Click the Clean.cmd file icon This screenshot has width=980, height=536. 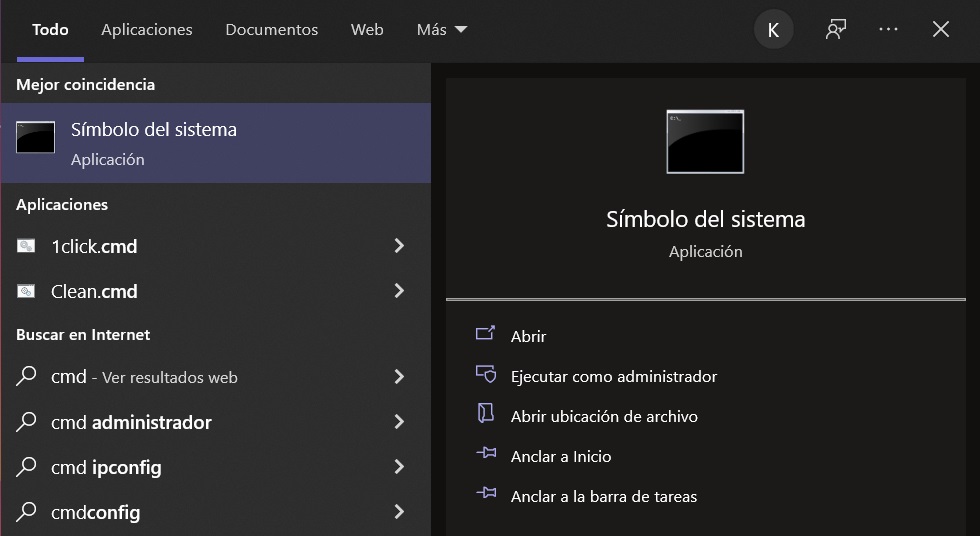(27, 292)
